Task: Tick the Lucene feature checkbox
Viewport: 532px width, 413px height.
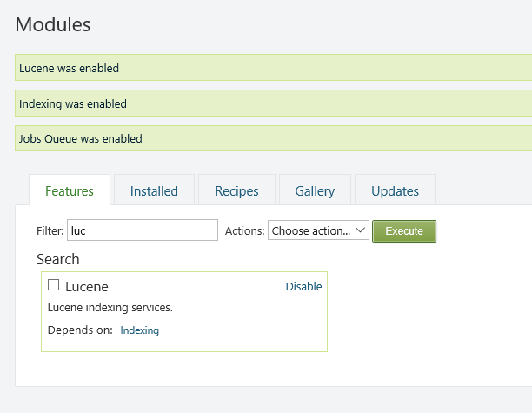Action: coord(54,285)
